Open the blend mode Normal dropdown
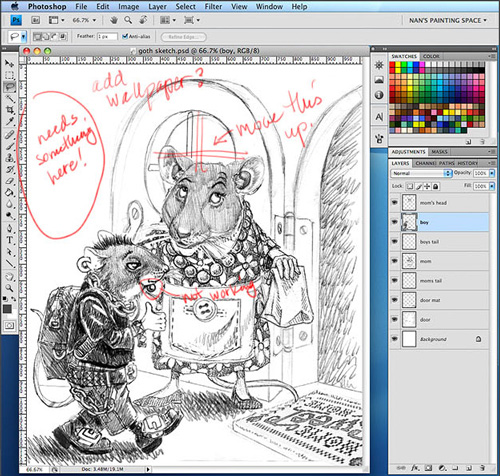 click(421, 173)
